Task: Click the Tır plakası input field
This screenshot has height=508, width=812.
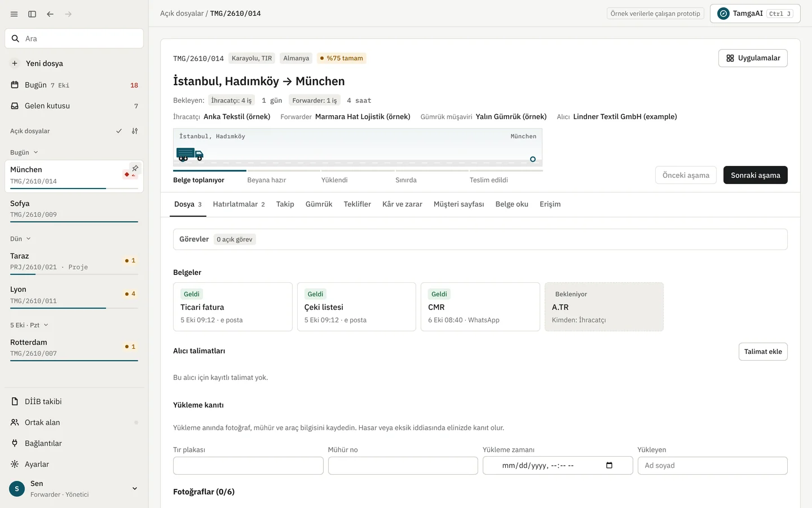Action: click(x=248, y=466)
